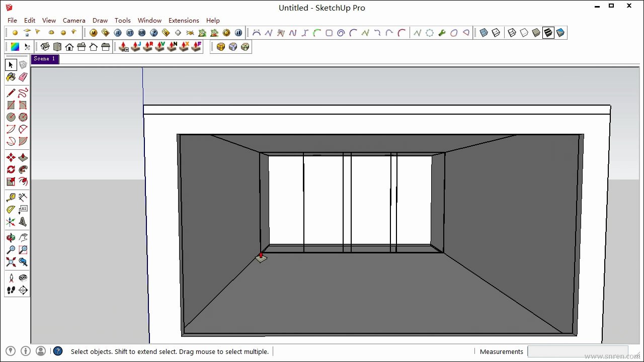The height and width of the screenshot is (362, 644).
Task: Open the rainbow color gradient icon
Action: 15,47
